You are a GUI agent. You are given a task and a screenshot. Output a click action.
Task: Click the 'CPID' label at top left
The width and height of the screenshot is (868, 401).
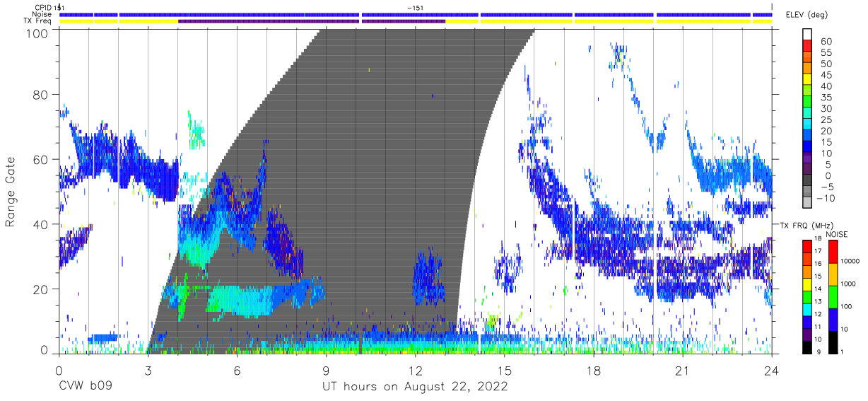coord(43,7)
